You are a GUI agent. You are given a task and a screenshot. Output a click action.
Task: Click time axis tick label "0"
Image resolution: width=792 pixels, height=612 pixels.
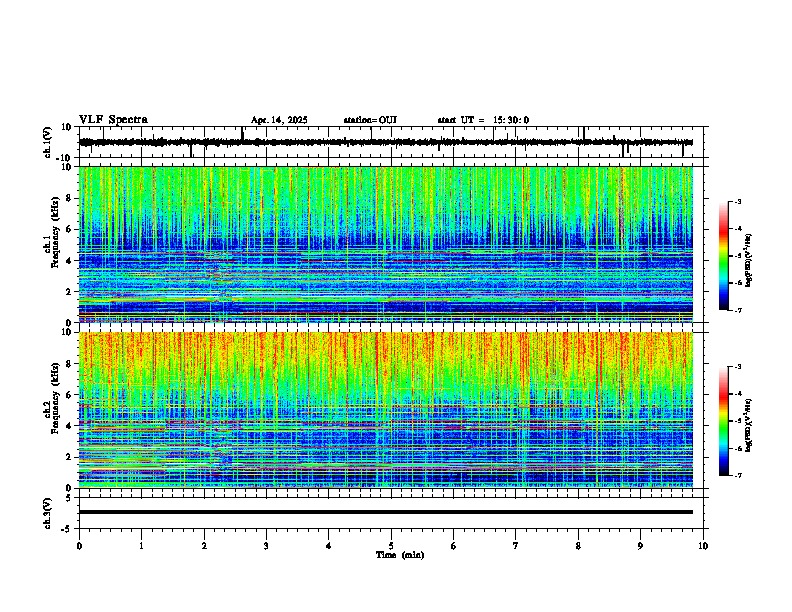(79, 546)
